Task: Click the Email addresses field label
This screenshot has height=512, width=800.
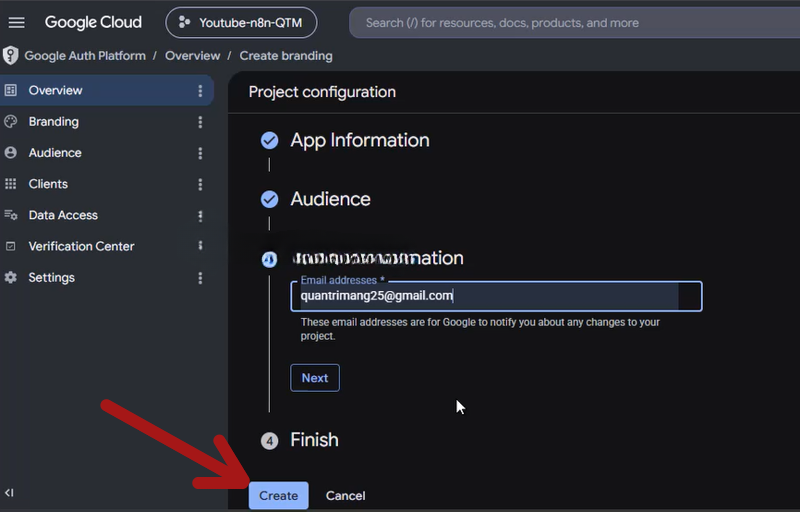Action: tap(342, 280)
